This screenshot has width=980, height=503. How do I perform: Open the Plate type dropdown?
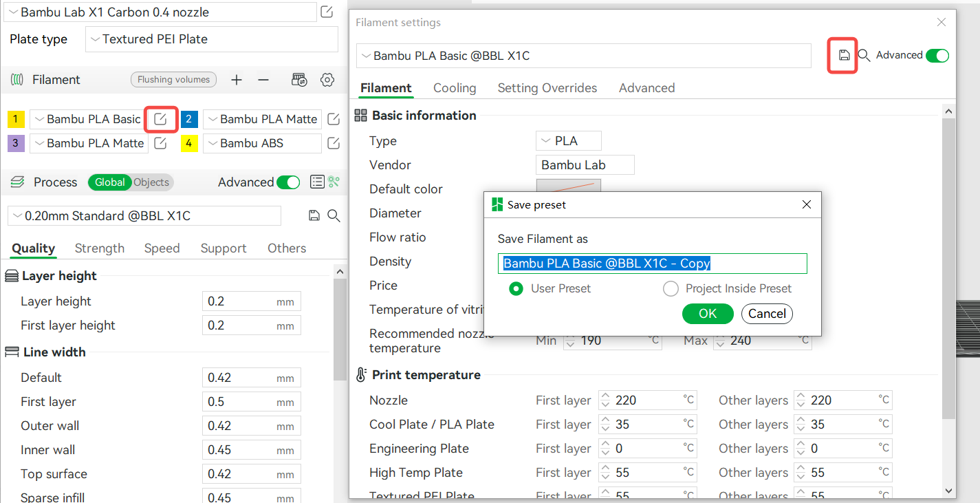pos(212,39)
